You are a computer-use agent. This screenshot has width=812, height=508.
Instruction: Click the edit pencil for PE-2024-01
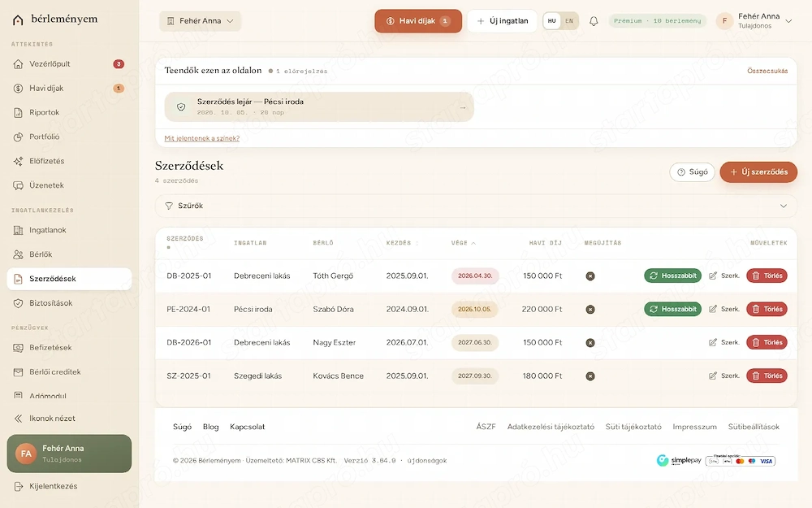pyautogui.click(x=713, y=309)
